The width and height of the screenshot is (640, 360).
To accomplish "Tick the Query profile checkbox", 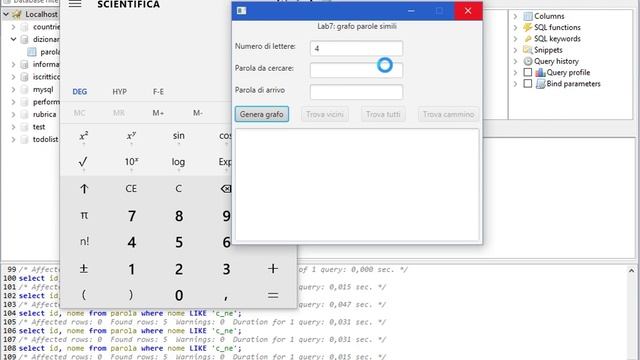I will click(528, 72).
